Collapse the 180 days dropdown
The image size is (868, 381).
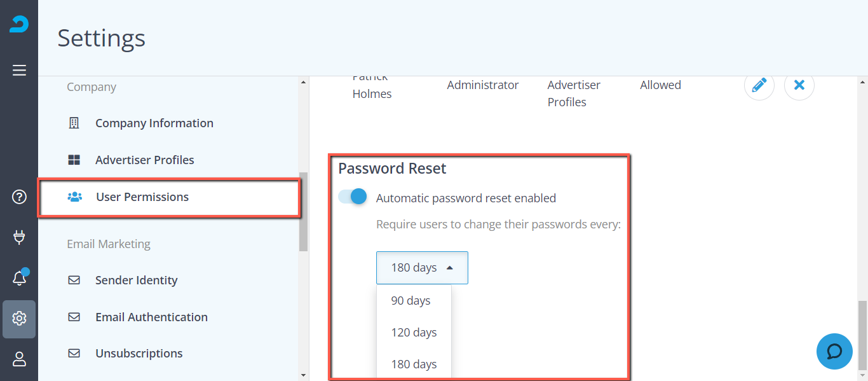click(x=422, y=268)
